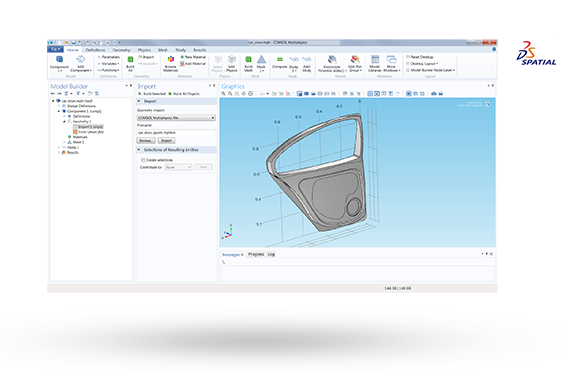570x388 pixels.
Task: Collapse the Selections of Resulting Entities section
Action: click(139, 150)
